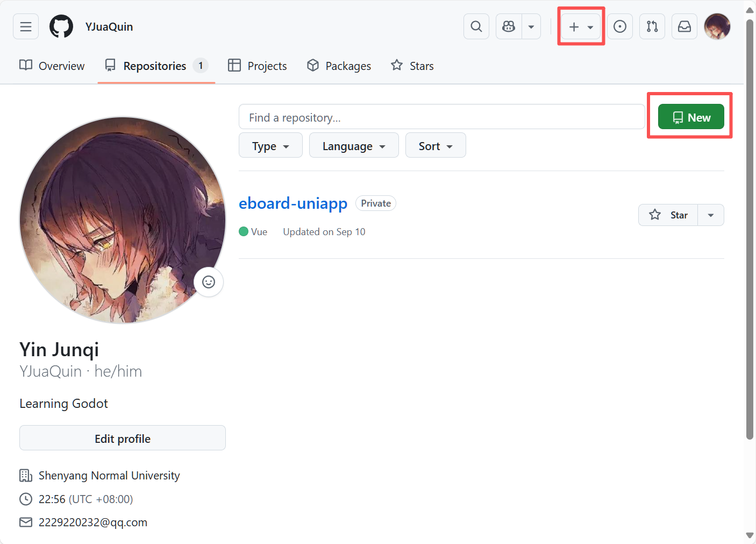Expand the Copilot dropdown arrow
Viewport: 756px width, 544px height.
531,26
